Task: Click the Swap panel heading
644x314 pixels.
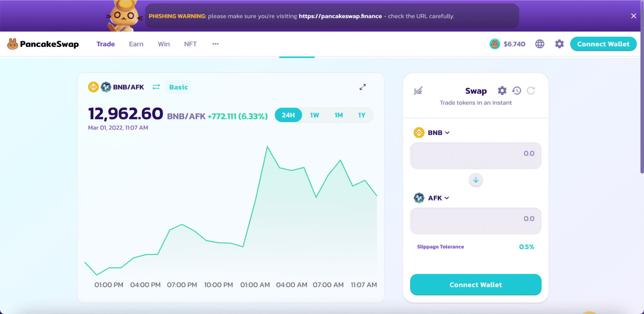Action: 476,91
